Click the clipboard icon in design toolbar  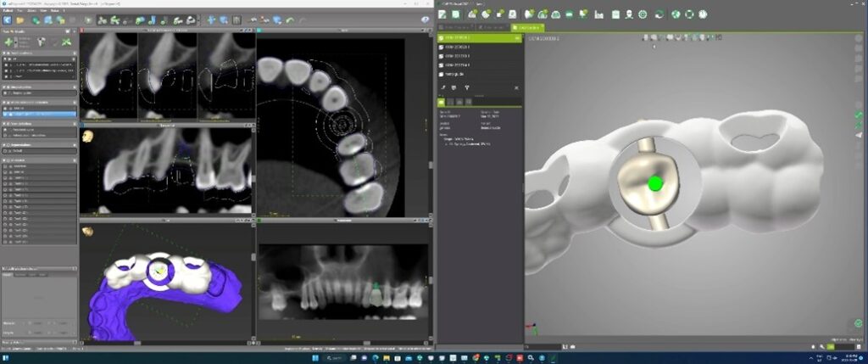pos(615,14)
